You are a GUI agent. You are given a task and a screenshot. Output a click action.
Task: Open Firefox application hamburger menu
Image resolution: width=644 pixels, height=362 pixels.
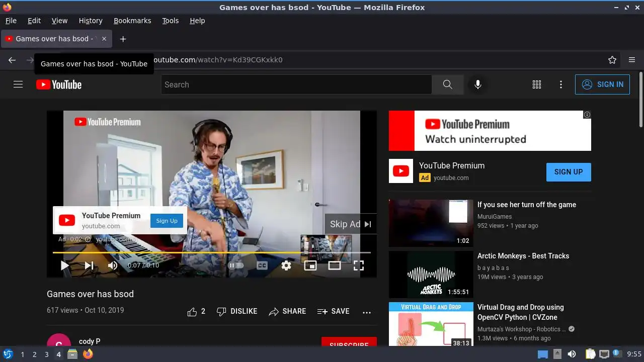[x=632, y=60]
